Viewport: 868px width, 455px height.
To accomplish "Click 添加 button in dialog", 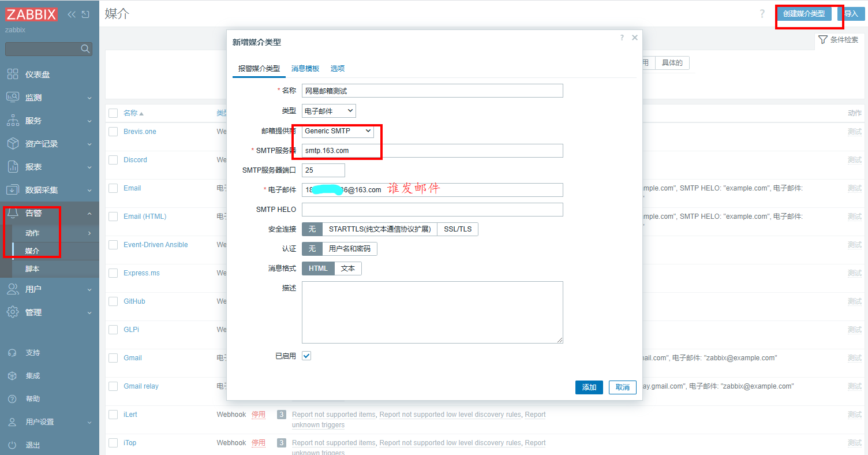I will click(x=589, y=387).
